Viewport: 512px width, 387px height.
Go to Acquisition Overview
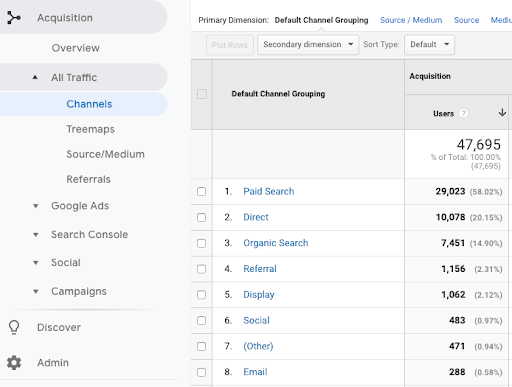click(x=76, y=48)
